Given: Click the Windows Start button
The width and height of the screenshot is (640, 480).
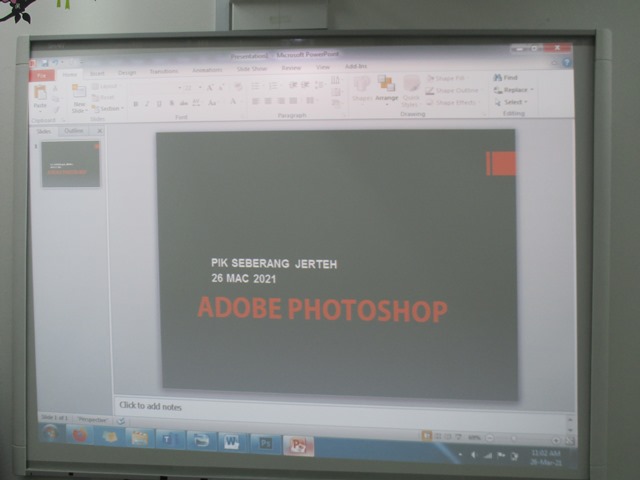Looking at the screenshot, I should pos(49,433).
